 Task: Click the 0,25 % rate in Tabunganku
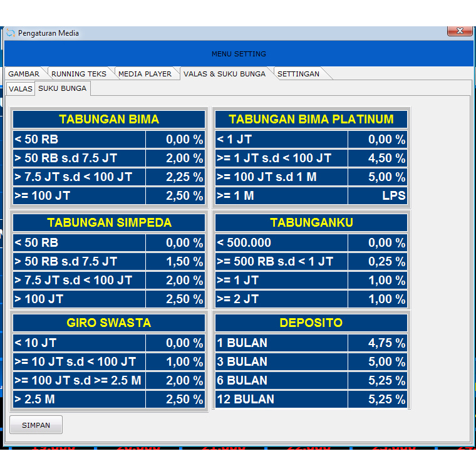pyautogui.click(x=378, y=261)
